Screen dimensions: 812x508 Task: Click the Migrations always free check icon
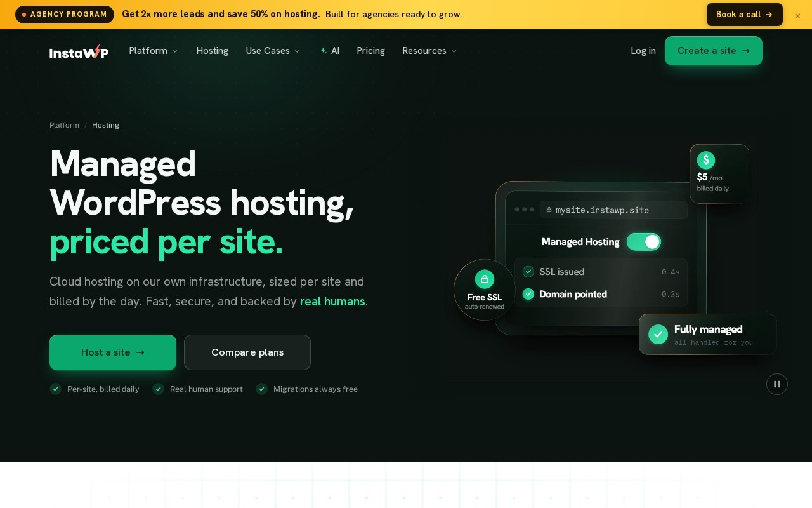(262, 389)
